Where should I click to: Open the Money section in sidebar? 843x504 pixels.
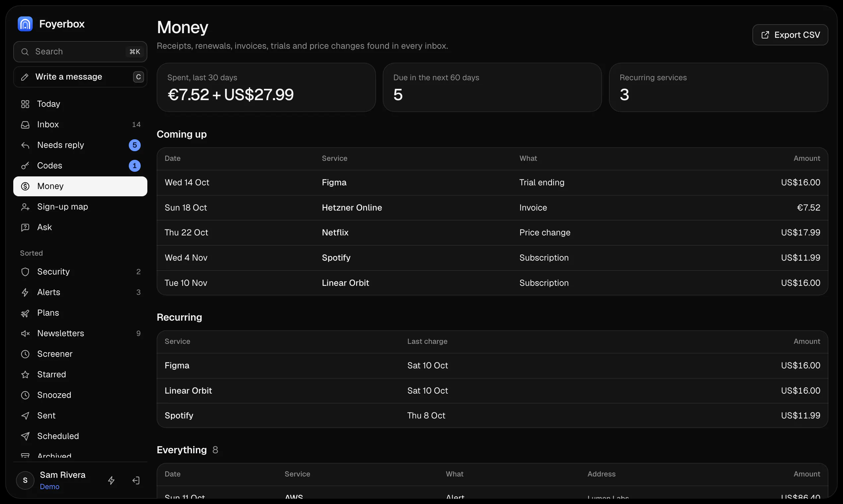pos(80,186)
